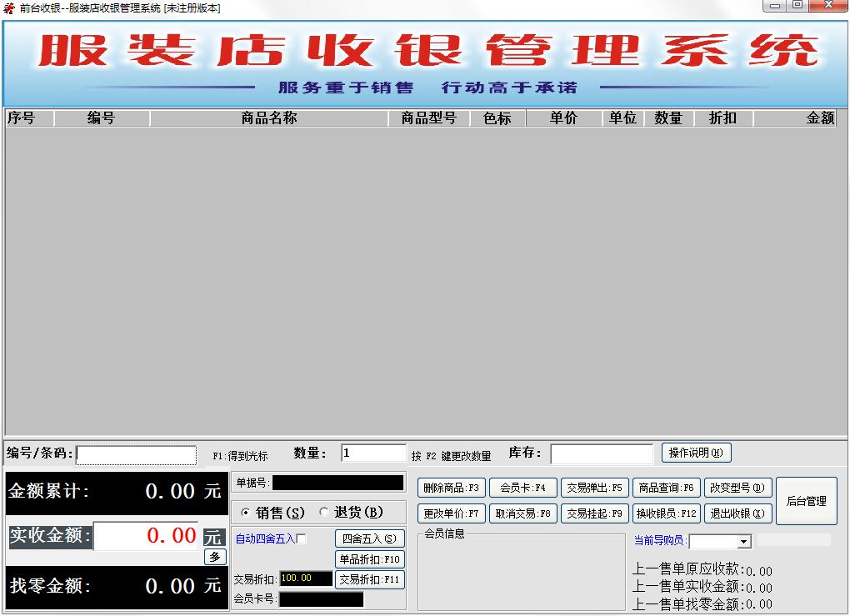Click the 会员信息 panel
This screenshot has width=850, height=616.
coord(522,570)
